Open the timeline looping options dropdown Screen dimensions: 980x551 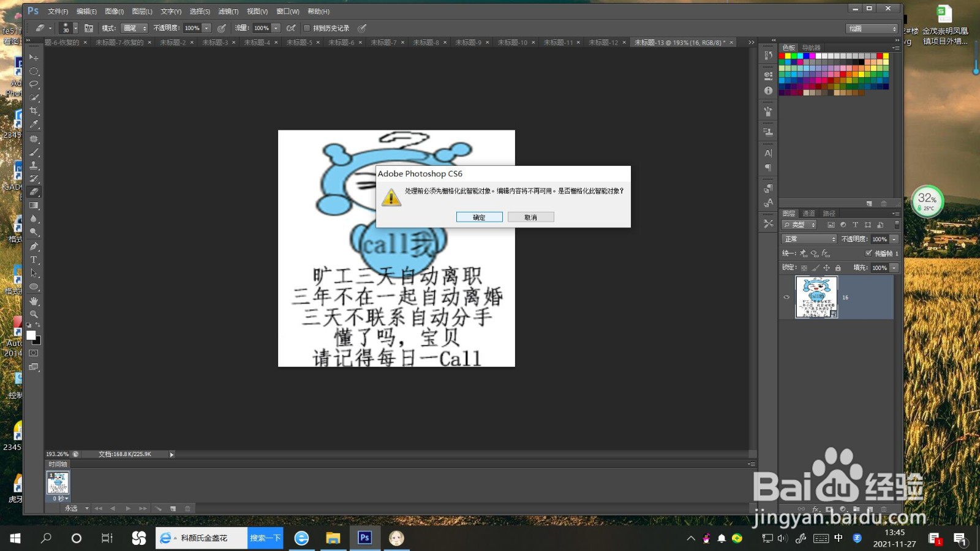coord(77,508)
